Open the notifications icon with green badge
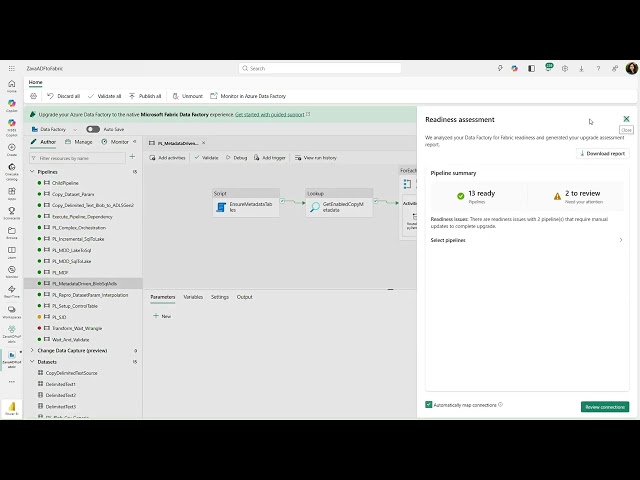 [548, 68]
